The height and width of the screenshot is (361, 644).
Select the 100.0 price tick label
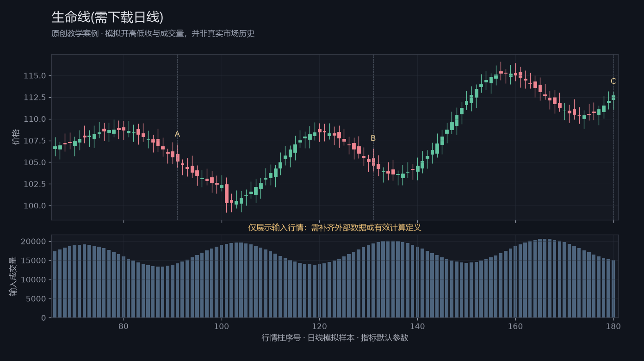pyautogui.click(x=35, y=206)
